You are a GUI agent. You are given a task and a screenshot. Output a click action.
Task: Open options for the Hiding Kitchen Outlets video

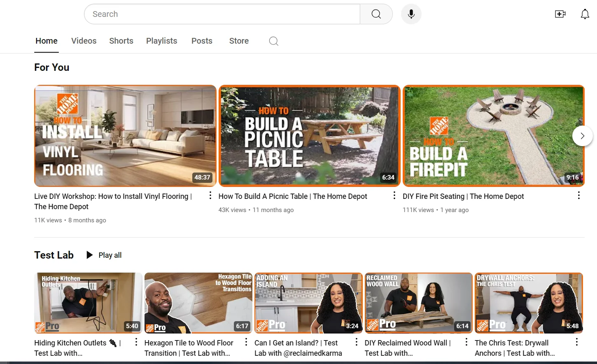[x=136, y=341]
